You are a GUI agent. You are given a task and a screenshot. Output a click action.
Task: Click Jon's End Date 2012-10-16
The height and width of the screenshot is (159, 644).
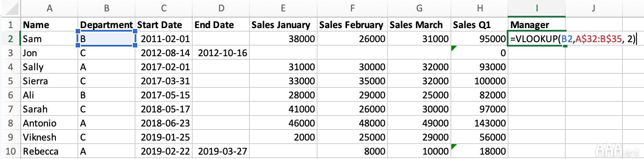[221, 53]
